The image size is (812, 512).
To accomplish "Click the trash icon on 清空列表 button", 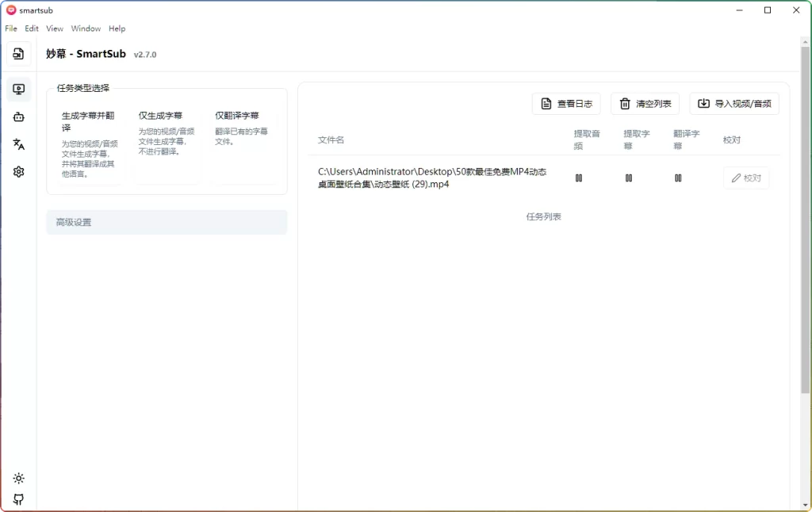I will pyautogui.click(x=624, y=103).
